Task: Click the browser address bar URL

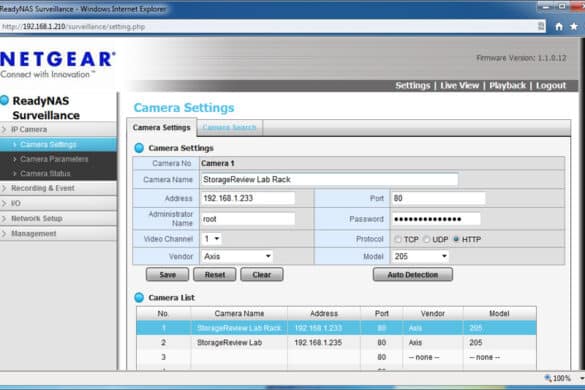Action: (x=73, y=27)
